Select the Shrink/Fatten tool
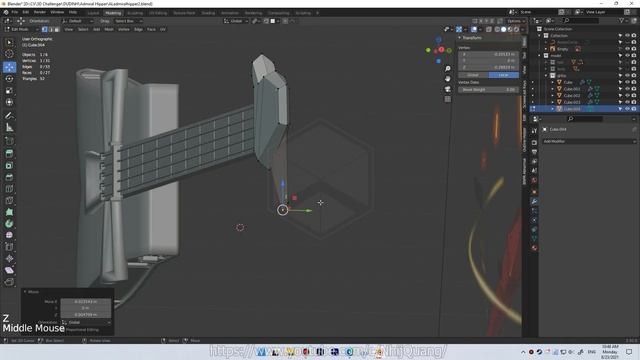The height and width of the screenshot is (360, 640). click(9, 259)
